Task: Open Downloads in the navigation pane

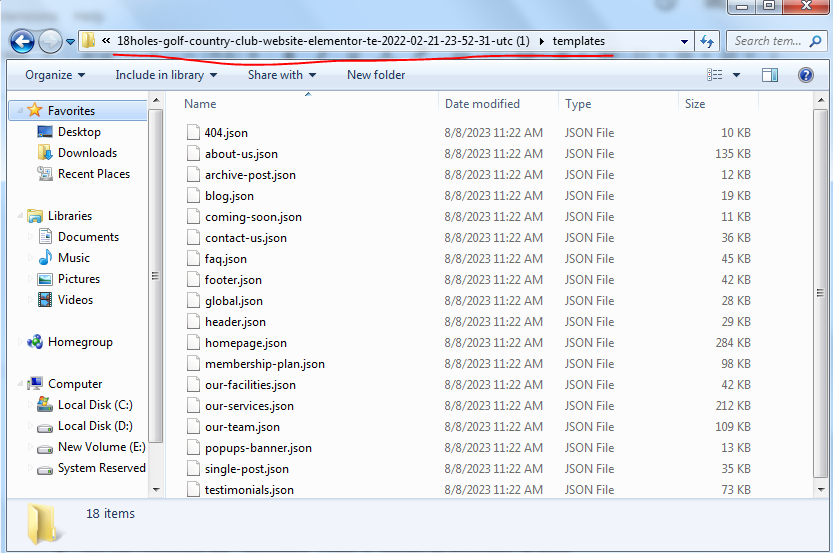Action: click(88, 153)
